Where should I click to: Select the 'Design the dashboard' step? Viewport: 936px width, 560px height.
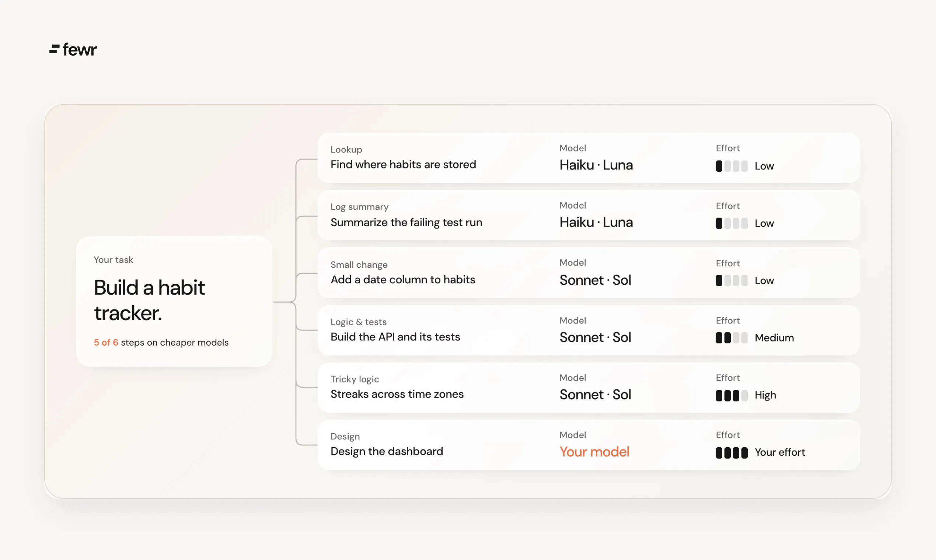pos(589,445)
